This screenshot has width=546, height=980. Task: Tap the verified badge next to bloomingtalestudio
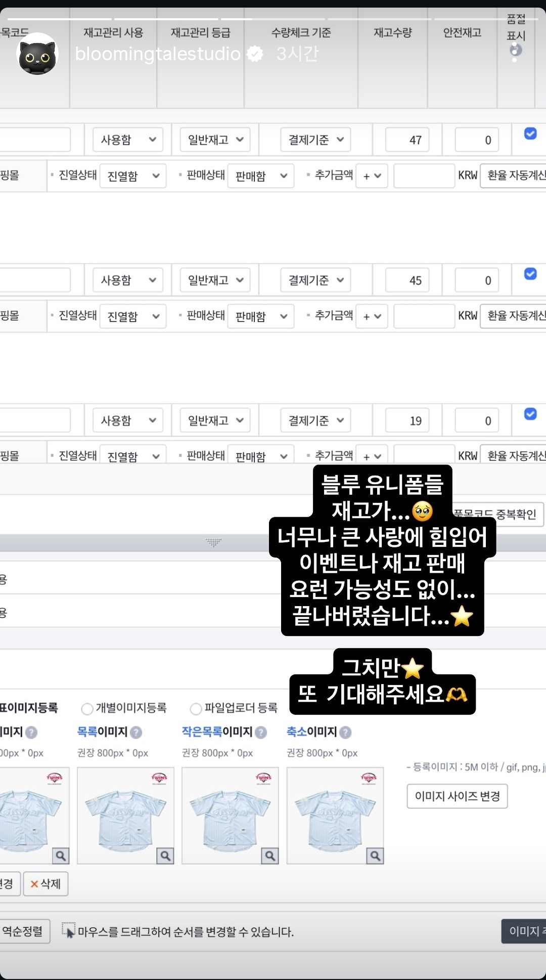[255, 54]
